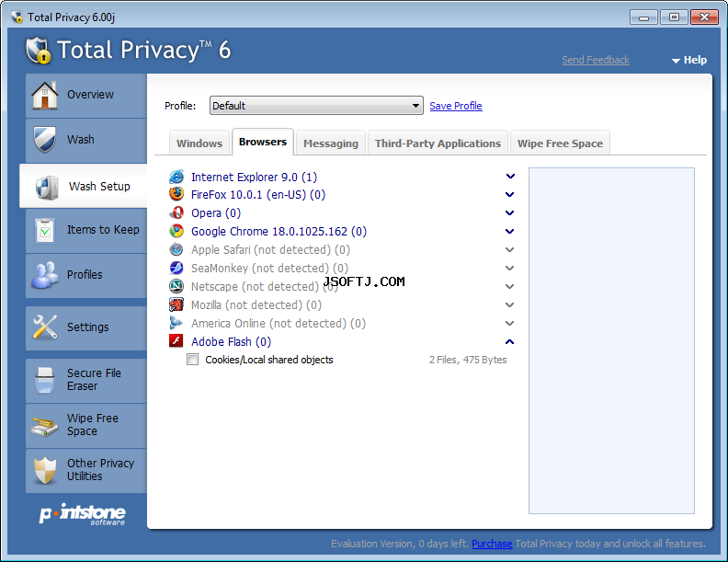Open the Help dropdown menu
This screenshot has height=562, width=728.
689,60
